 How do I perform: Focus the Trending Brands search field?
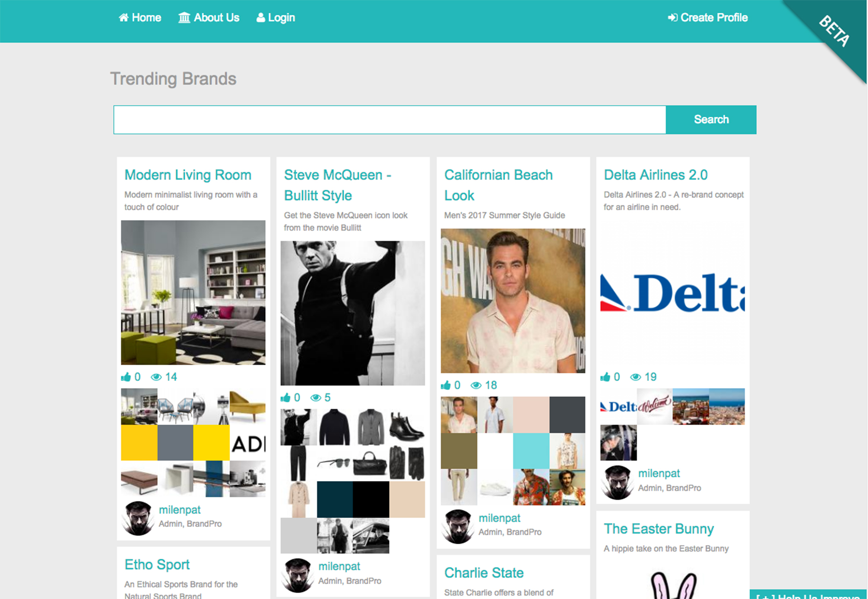click(390, 120)
